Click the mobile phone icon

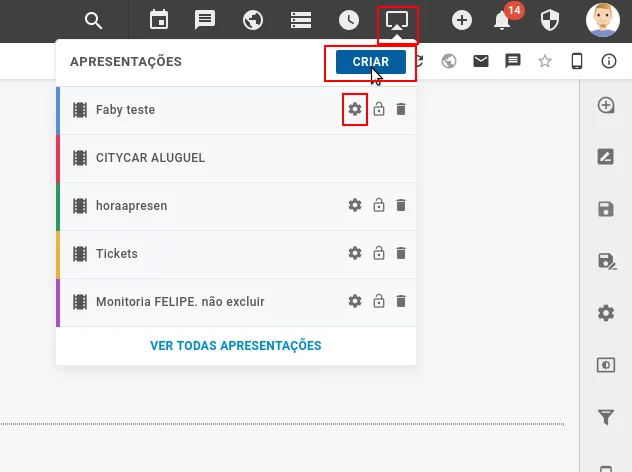(x=577, y=61)
